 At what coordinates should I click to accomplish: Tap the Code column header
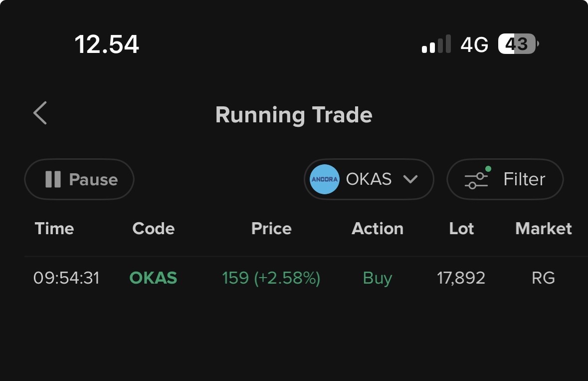pos(154,229)
